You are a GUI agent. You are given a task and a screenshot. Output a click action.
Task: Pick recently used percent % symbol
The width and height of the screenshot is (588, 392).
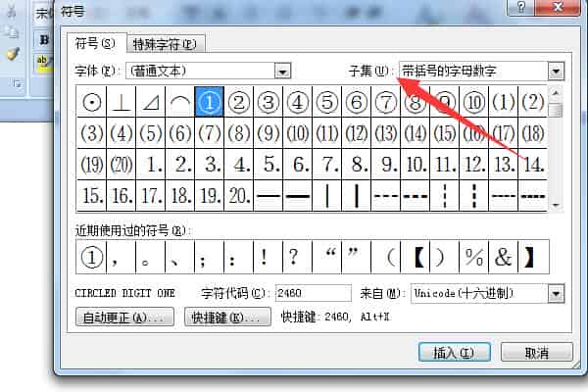coord(474,258)
